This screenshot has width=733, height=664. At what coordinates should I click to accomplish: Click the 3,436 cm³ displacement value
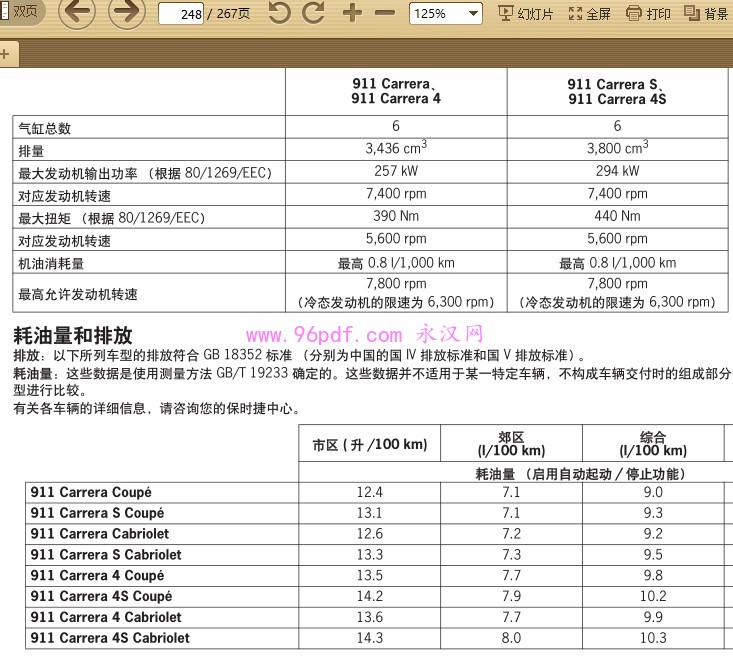396,148
